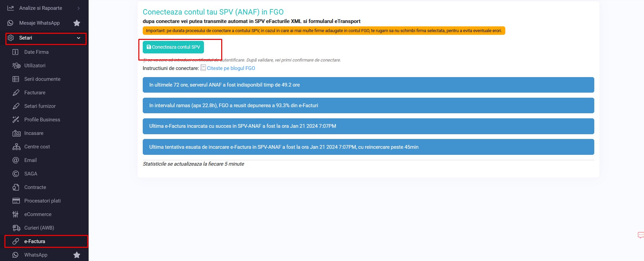Click the ANAF server indisponibil 49.2 ore banner

pos(368,85)
